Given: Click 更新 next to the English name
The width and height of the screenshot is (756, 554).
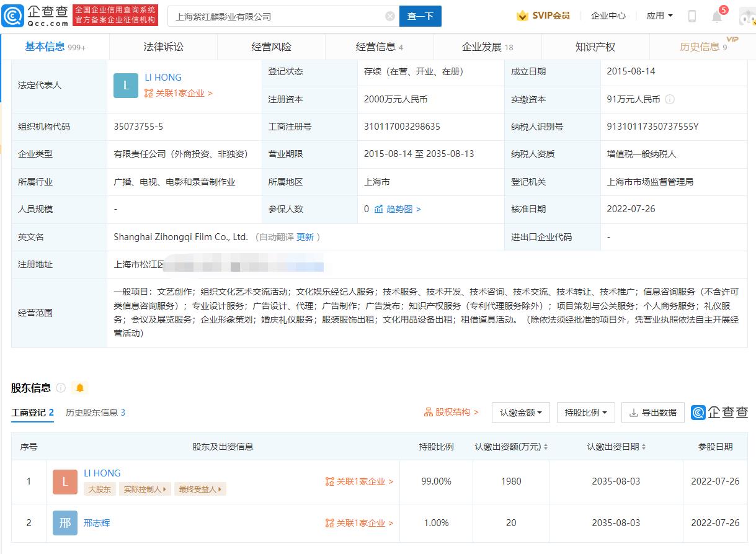Looking at the screenshot, I should click(305, 237).
